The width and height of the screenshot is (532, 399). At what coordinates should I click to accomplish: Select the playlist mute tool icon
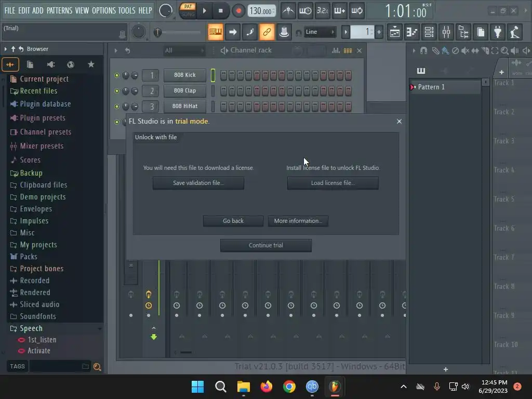pos(465,51)
